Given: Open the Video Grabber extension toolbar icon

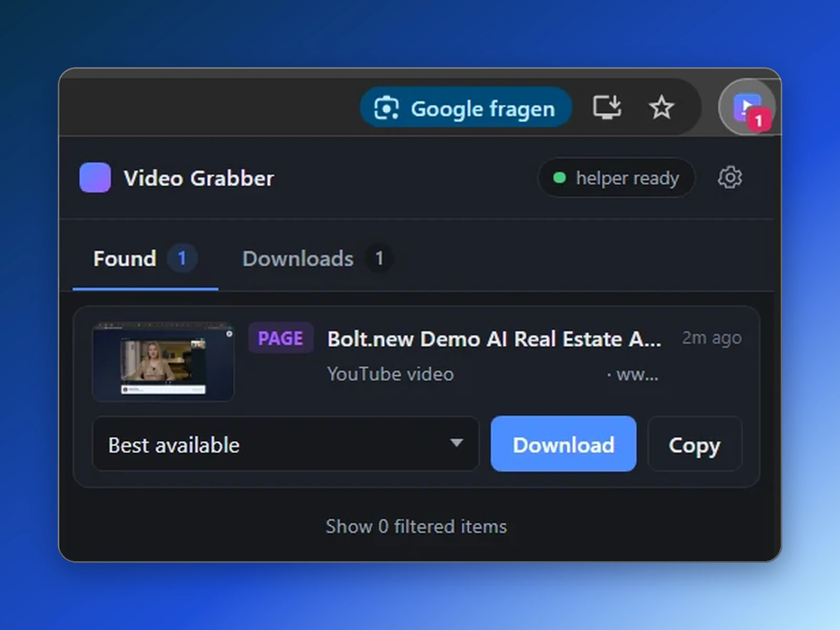Looking at the screenshot, I should 747,108.
